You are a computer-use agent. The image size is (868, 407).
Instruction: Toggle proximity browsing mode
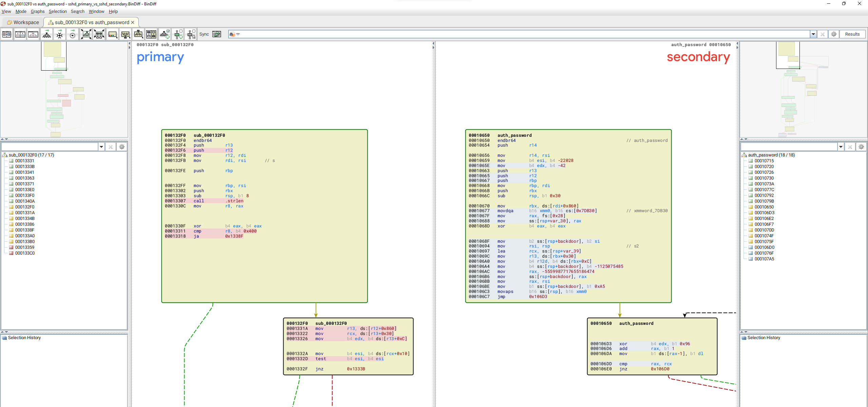click(178, 34)
